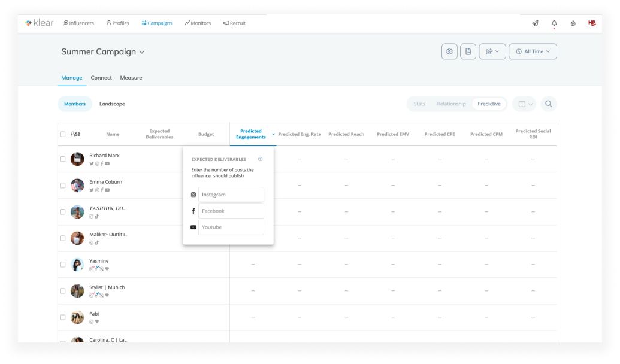This screenshot has height=364, width=620.
Task: Search campaign members magnifier icon
Action: tap(549, 104)
